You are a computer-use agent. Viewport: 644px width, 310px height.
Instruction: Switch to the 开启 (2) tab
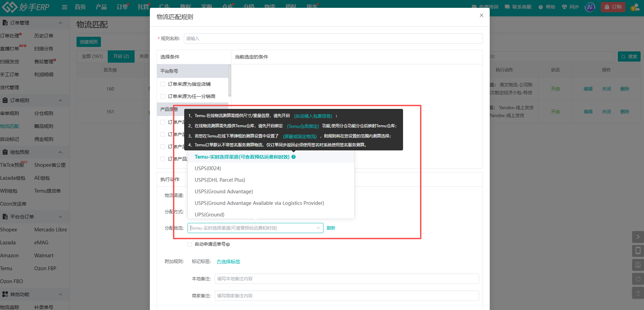[x=121, y=56]
